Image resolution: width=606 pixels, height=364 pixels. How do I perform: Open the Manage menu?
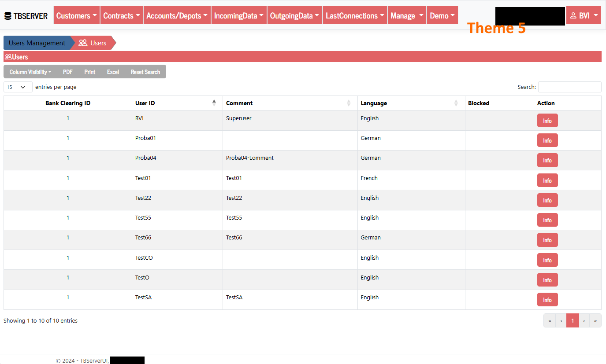pos(406,15)
